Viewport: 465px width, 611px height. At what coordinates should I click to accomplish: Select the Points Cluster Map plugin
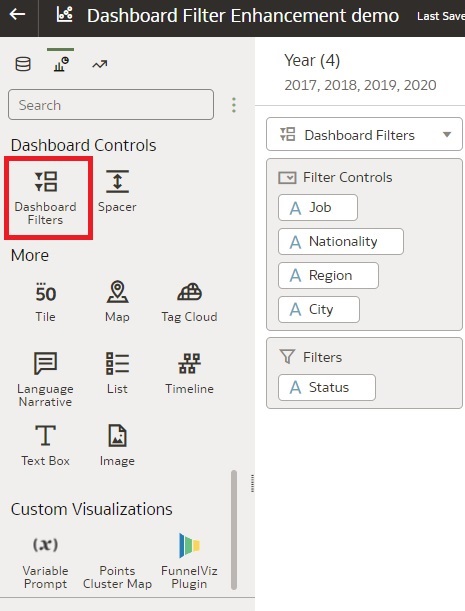[117, 577]
